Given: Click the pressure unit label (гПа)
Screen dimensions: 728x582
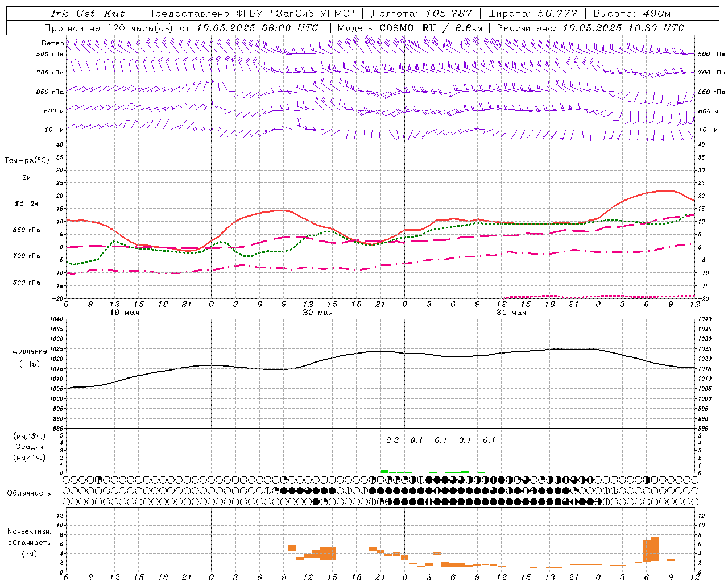Looking at the screenshot, I should pyautogui.click(x=30, y=364).
